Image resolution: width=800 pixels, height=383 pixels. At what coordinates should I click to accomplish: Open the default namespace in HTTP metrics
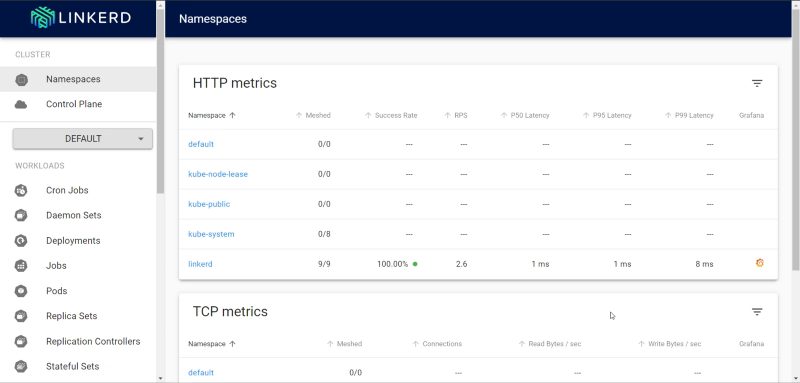point(201,144)
